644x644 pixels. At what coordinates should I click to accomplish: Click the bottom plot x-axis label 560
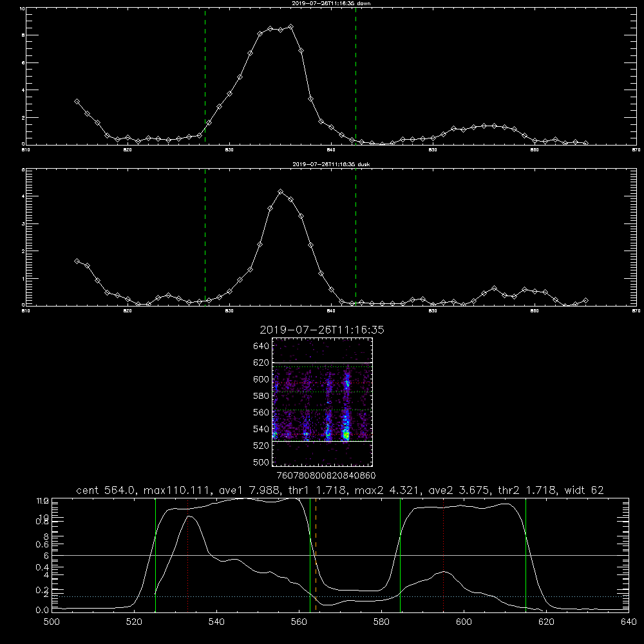(x=299, y=622)
